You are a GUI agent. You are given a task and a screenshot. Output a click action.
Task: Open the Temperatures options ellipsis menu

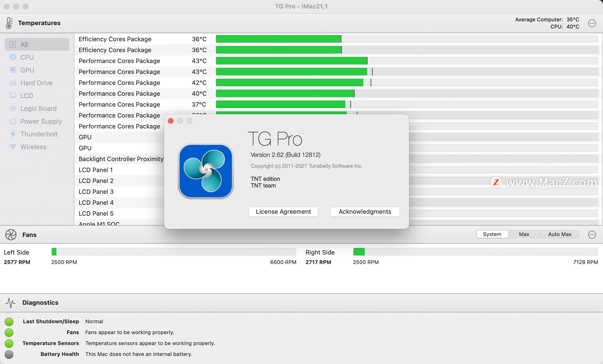click(592, 23)
